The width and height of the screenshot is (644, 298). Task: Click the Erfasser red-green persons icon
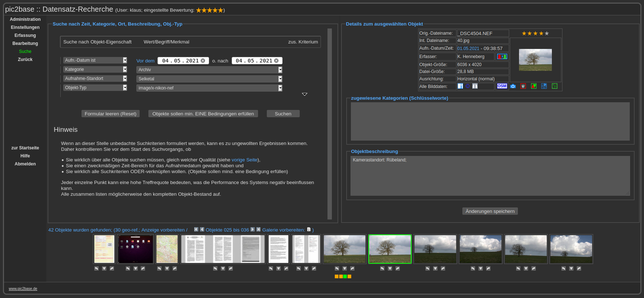[x=502, y=57]
